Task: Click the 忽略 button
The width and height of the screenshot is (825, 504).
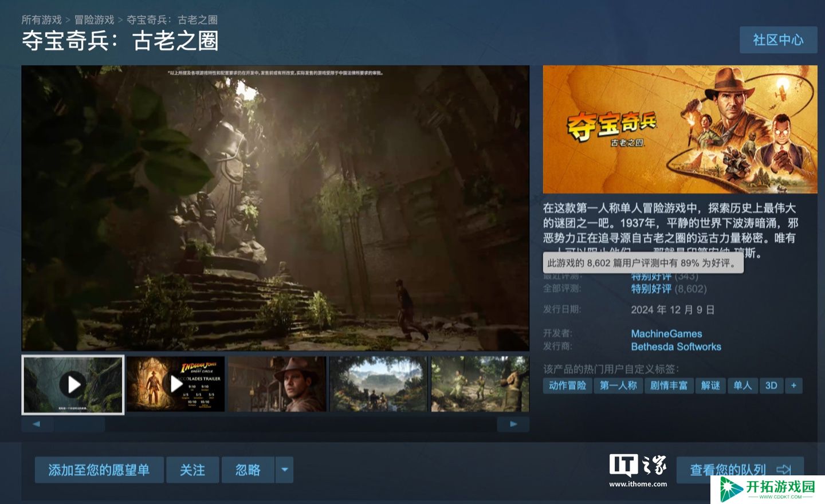Action: coord(248,470)
